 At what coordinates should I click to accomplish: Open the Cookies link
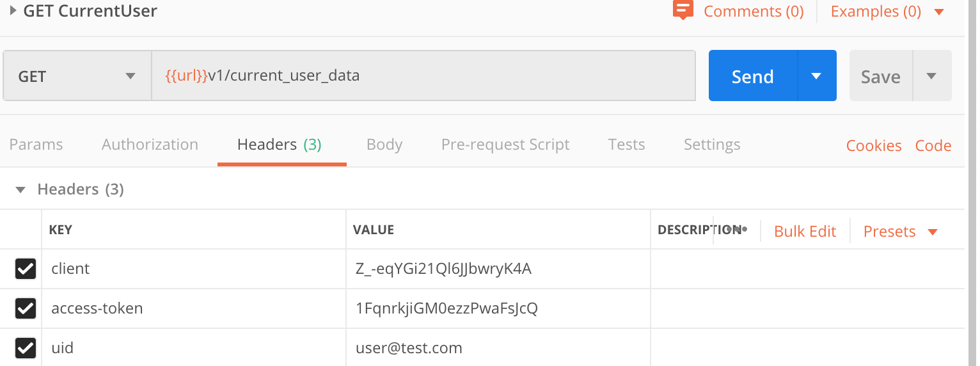873,146
